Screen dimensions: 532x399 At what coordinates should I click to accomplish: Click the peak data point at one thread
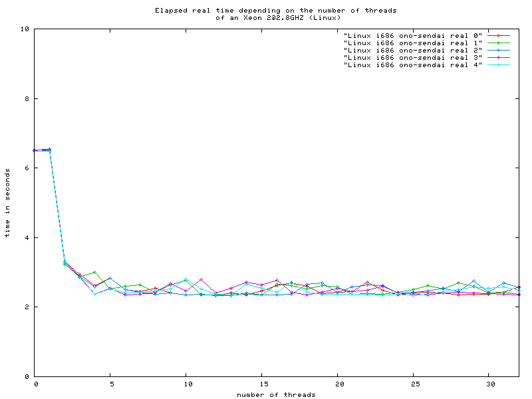[x=49, y=150]
